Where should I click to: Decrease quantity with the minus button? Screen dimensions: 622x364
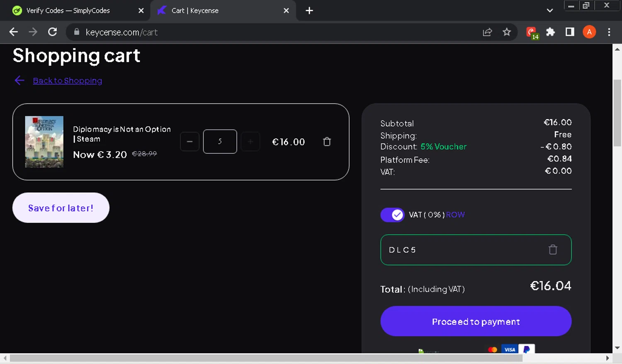[x=190, y=142]
